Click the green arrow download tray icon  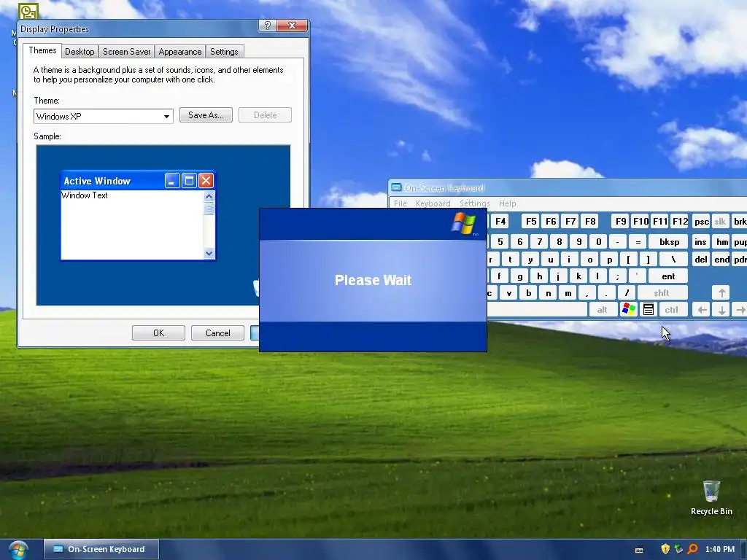[678, 549]
